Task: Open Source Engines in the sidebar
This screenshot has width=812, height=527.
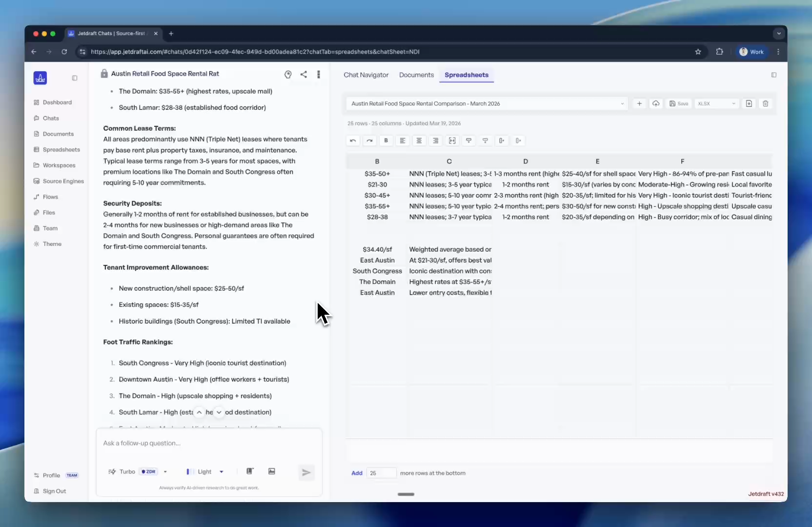Action: 63,181
